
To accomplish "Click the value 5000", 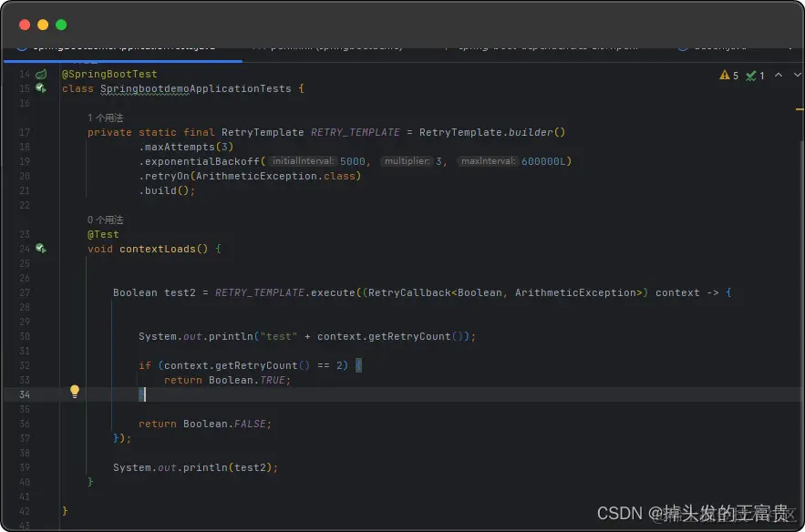I will [352, 161].
